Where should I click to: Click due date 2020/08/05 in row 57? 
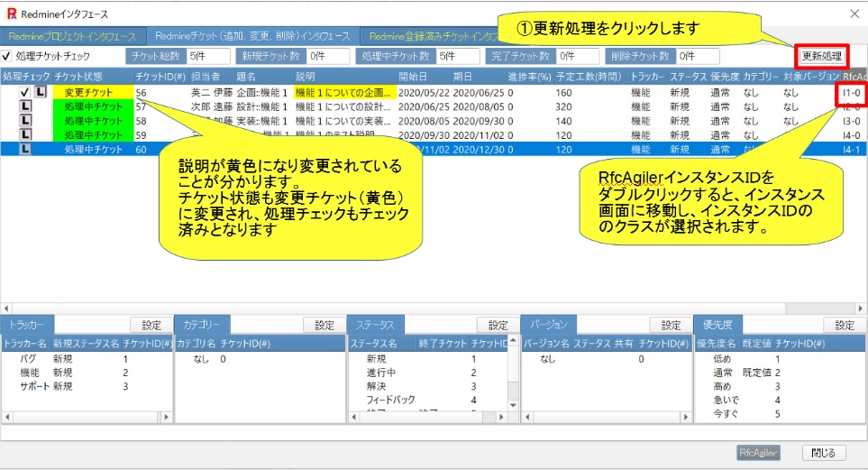(479, 106)
